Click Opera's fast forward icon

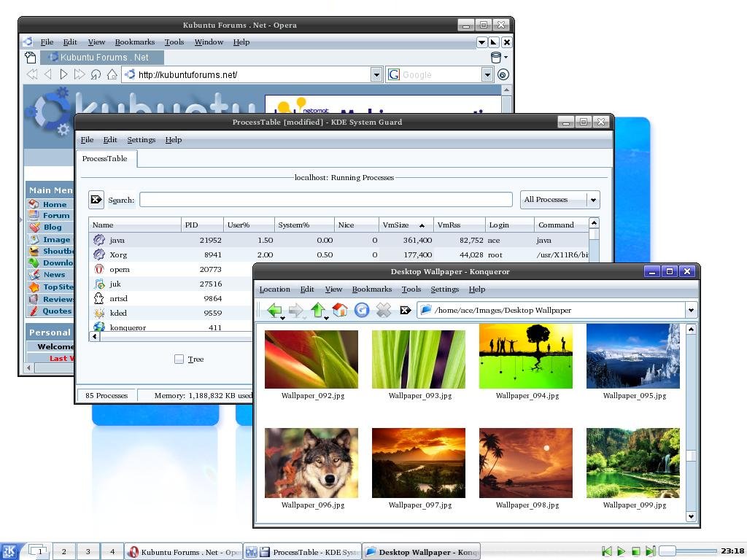(80, 74)
